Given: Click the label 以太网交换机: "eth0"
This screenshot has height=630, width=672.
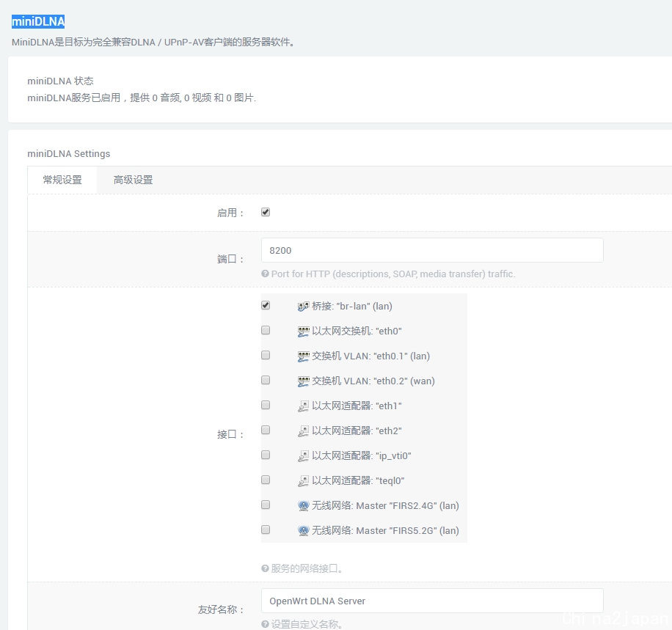Looking at the screenshot, I should tap(357, 331).
